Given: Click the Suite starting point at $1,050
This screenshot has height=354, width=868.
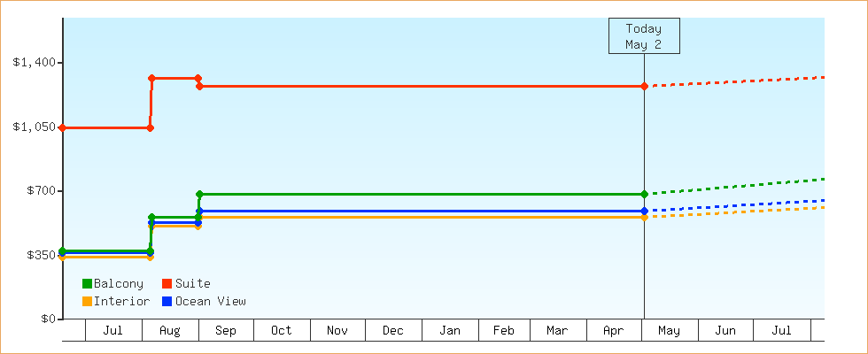Looking at the screenshot, I should [x=63, y=127].
